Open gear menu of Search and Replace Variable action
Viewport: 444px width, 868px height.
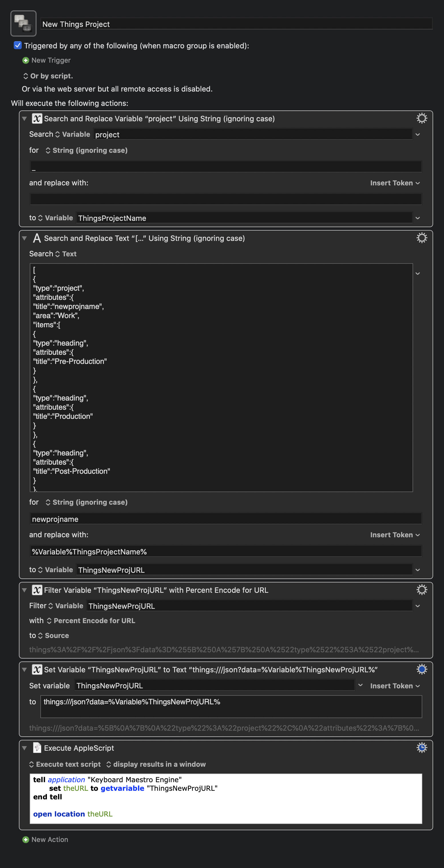point(421,118)
